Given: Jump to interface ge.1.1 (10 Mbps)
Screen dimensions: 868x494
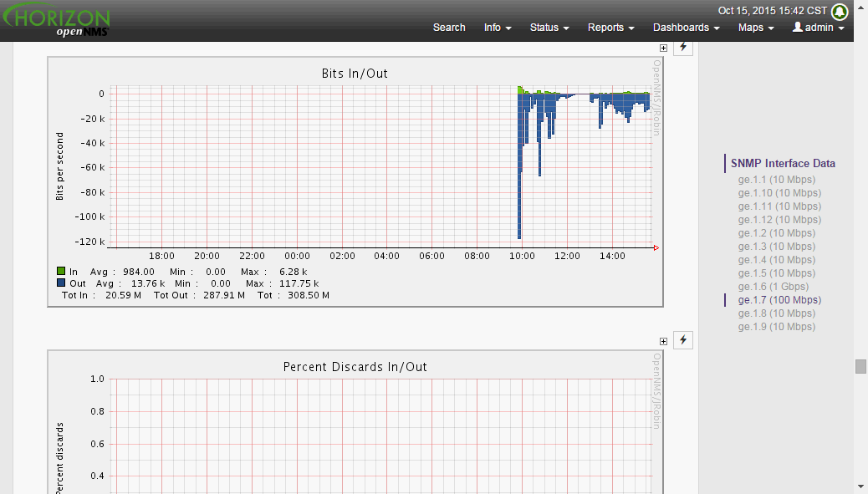Looking at the screenshot, I should [x=776, y=180].
